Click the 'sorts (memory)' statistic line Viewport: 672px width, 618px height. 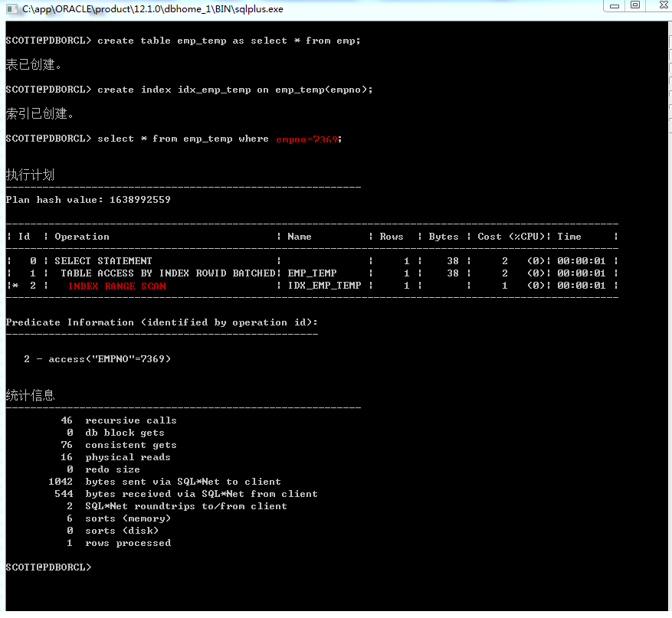click(119, 518)
